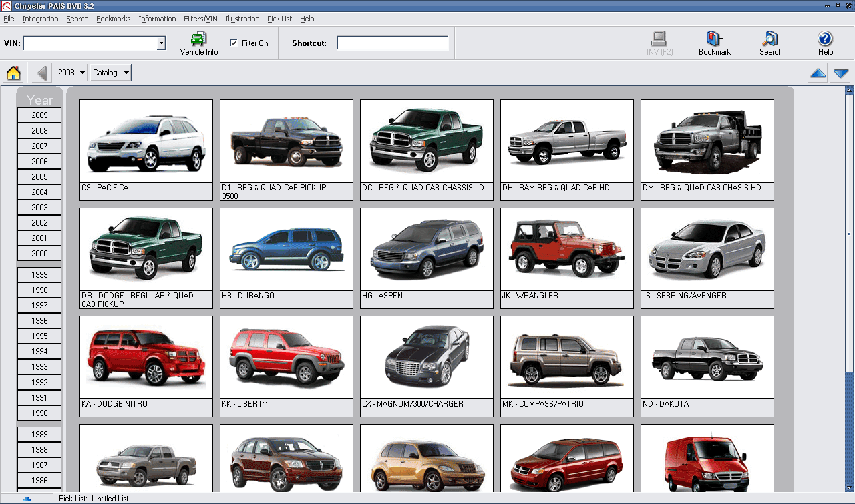Click the blue down arrow icon
The width and height of the screenshot is (855, 504).
pyautogui.click(x=840, y=73)
